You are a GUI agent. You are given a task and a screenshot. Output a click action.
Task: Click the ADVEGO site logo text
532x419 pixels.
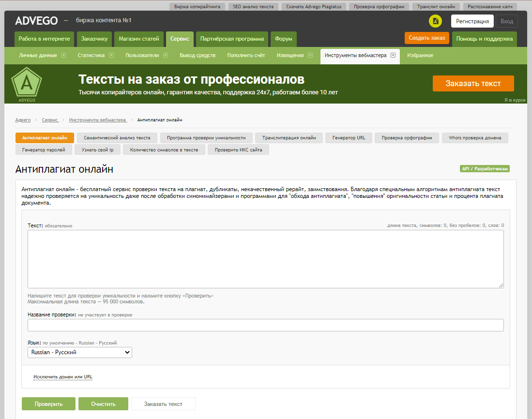click(x=36, y=21)
